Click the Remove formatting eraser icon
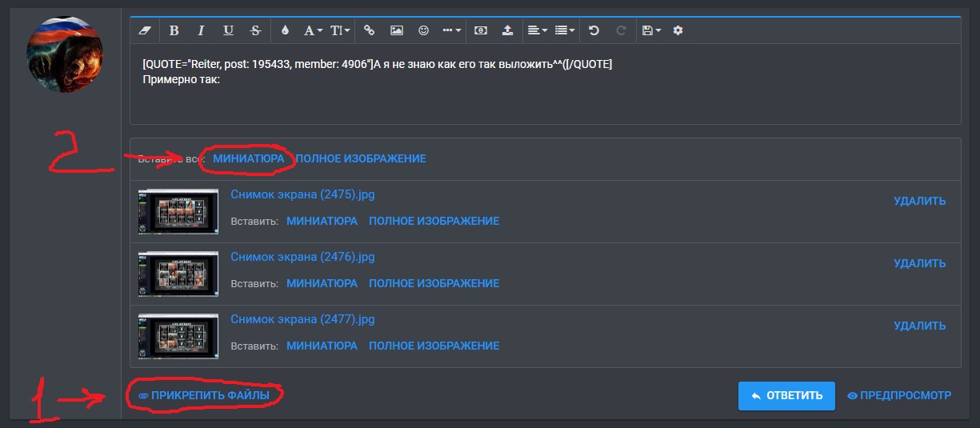Screen dimensions: 980x428 coord(145,30)
